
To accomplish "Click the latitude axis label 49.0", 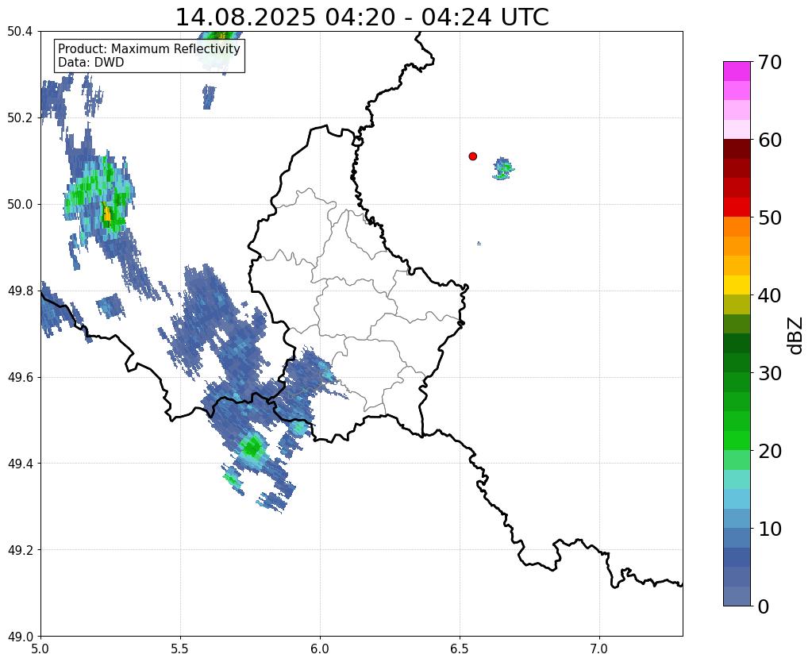I will tap(20, 637).
